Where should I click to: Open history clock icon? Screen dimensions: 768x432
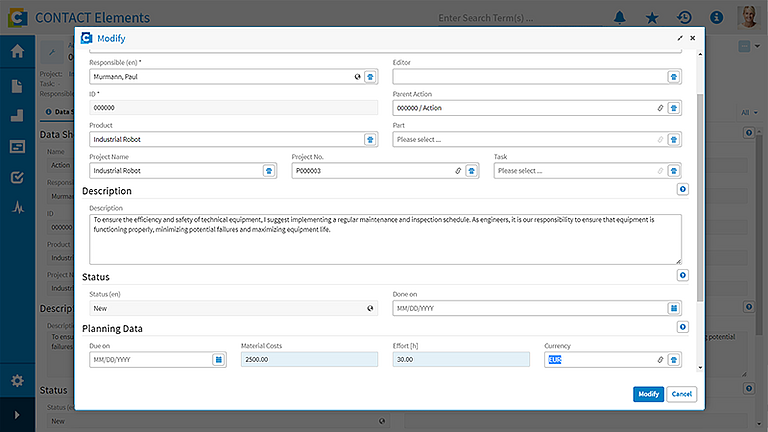coord(684,18)
